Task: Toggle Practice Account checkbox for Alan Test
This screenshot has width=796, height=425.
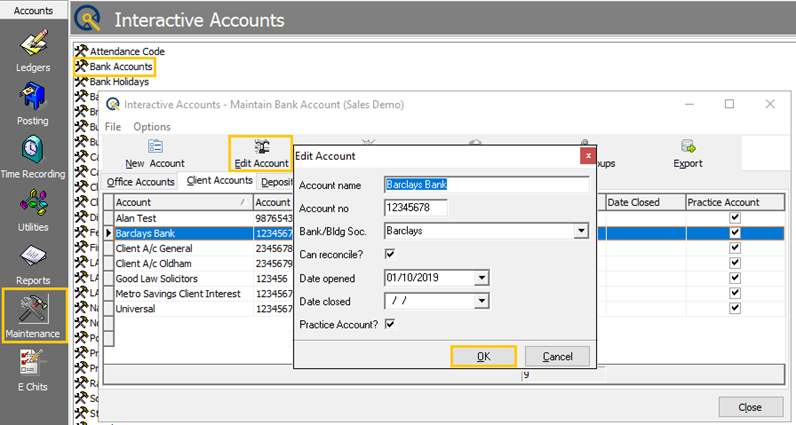Action: [735, 218]
